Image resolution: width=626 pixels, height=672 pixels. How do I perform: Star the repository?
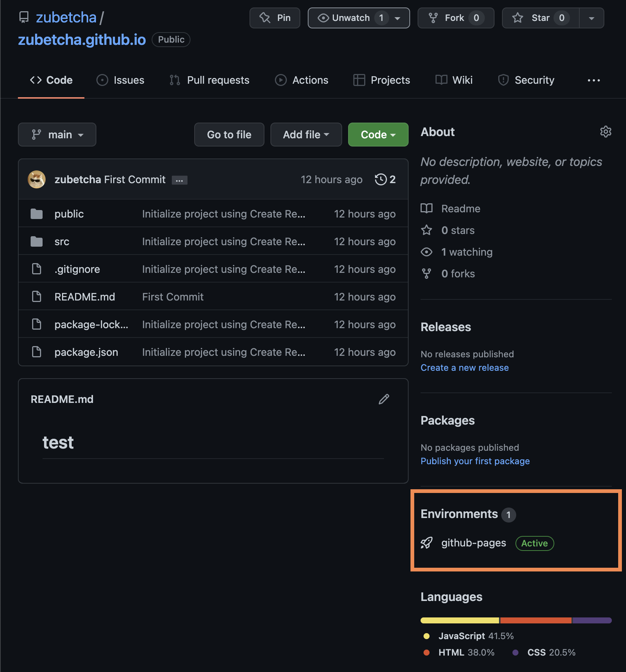(540, 18)
